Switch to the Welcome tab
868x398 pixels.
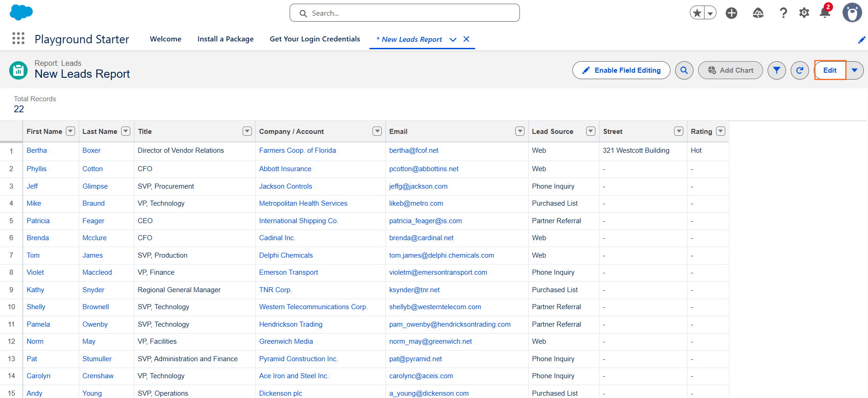click(x=166, y=39)
